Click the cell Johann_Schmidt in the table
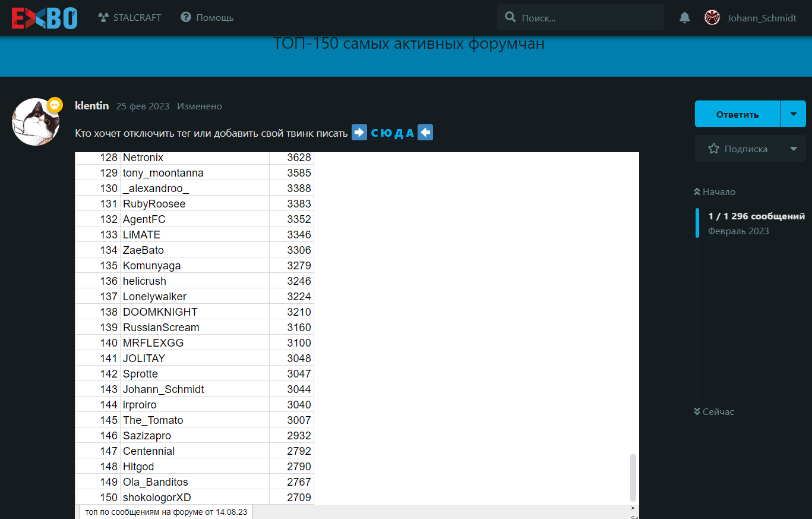Image resolution: width=812 pixels, height=519 pixels. 195,389
